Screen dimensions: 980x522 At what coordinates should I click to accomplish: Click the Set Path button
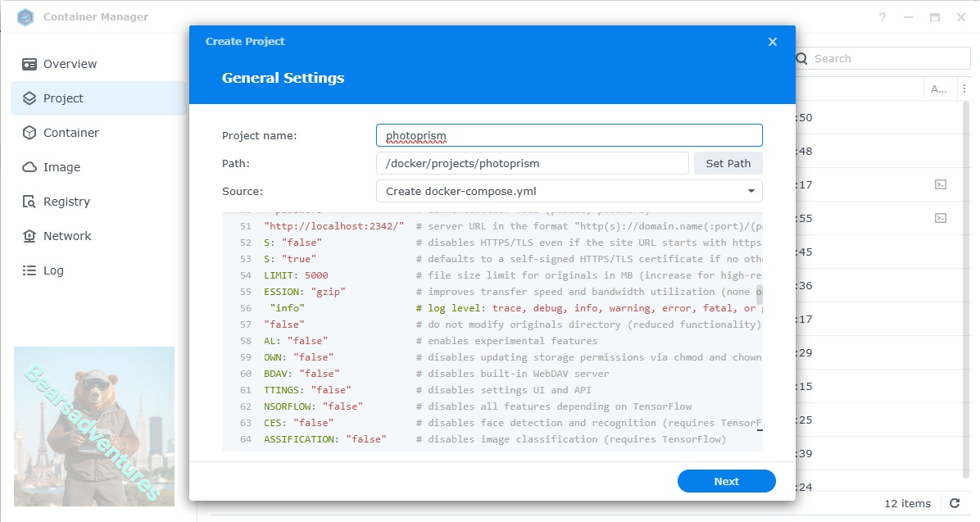tap(728, 163)
